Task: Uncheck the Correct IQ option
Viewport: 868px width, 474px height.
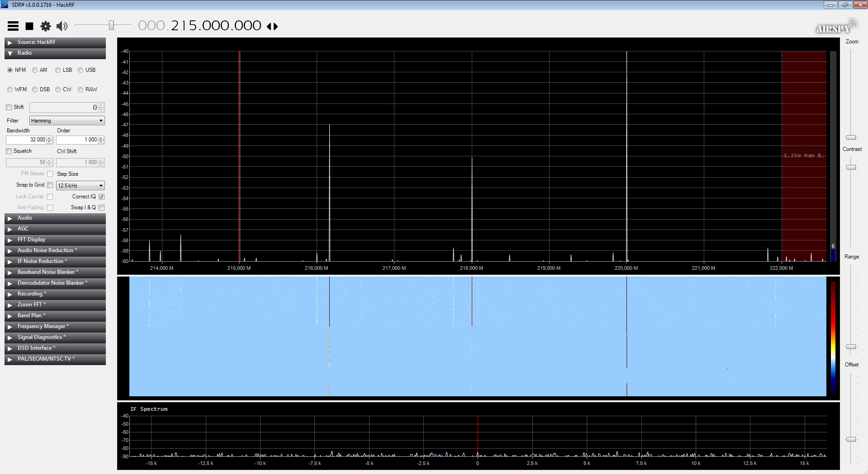Action: [102, 197]
